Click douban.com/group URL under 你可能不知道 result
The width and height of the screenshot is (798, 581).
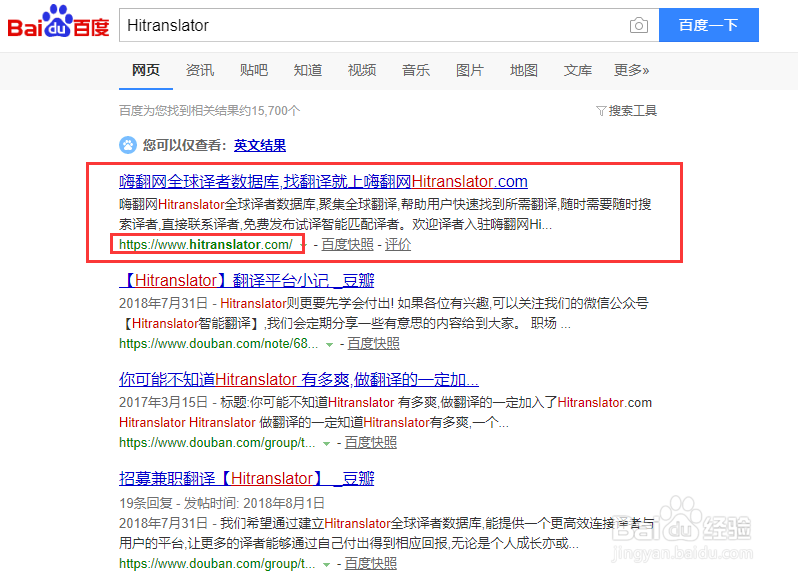tap(217, 443)
